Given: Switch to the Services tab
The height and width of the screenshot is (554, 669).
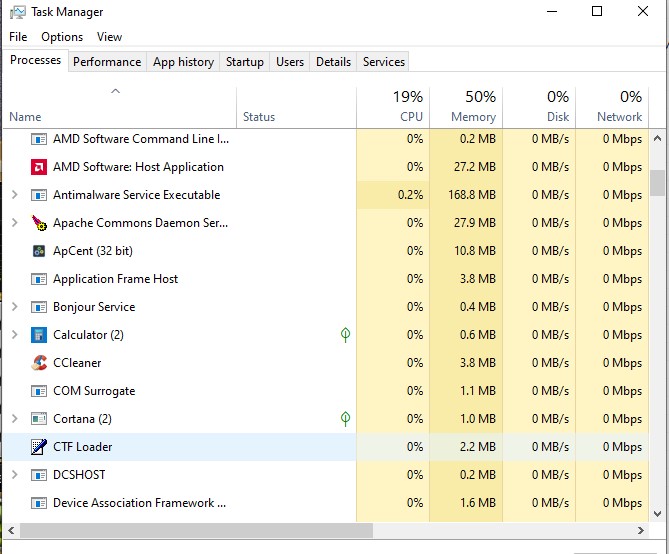Looking at the screenshot, I should [384, 62].
